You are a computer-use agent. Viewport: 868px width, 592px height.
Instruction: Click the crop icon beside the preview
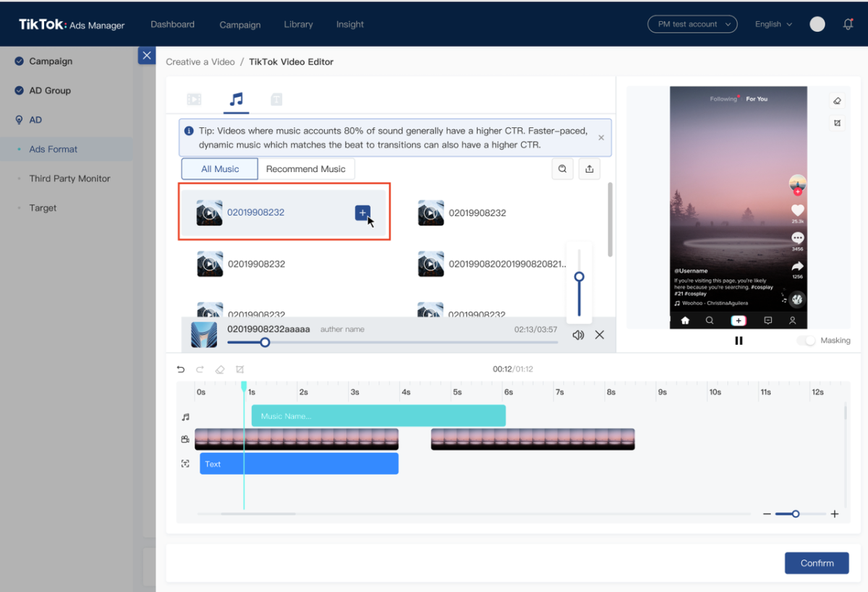(837, 123)
